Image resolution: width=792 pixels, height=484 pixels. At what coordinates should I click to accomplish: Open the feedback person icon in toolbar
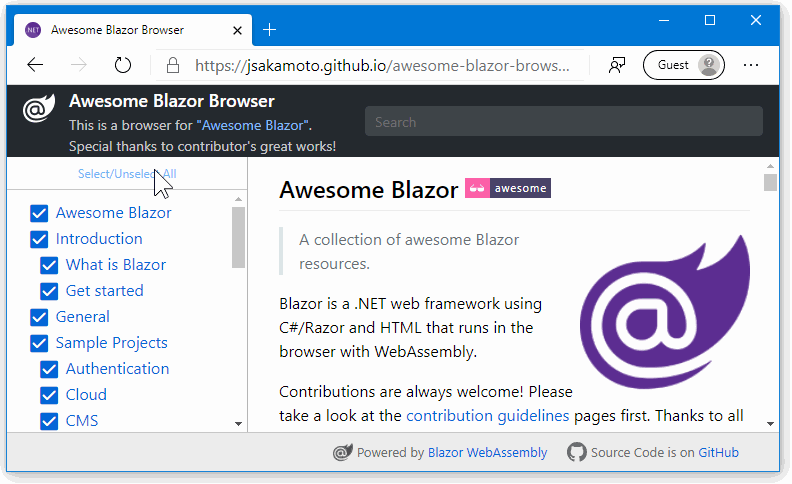617,65
